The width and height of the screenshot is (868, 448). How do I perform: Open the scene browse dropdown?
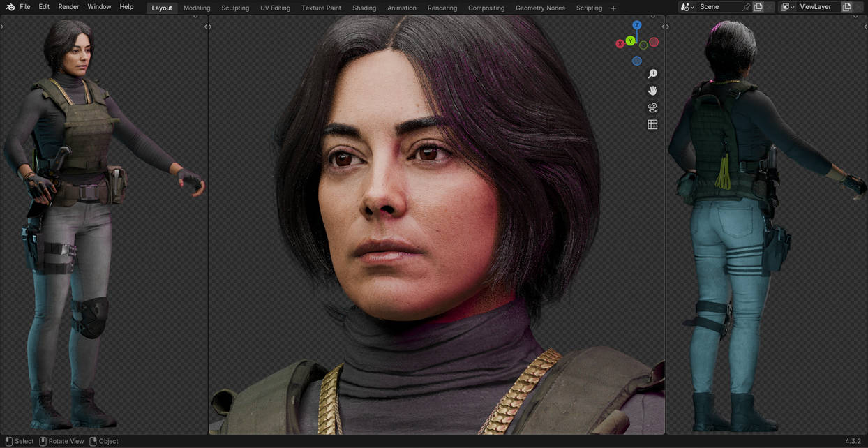pos(687,7)
